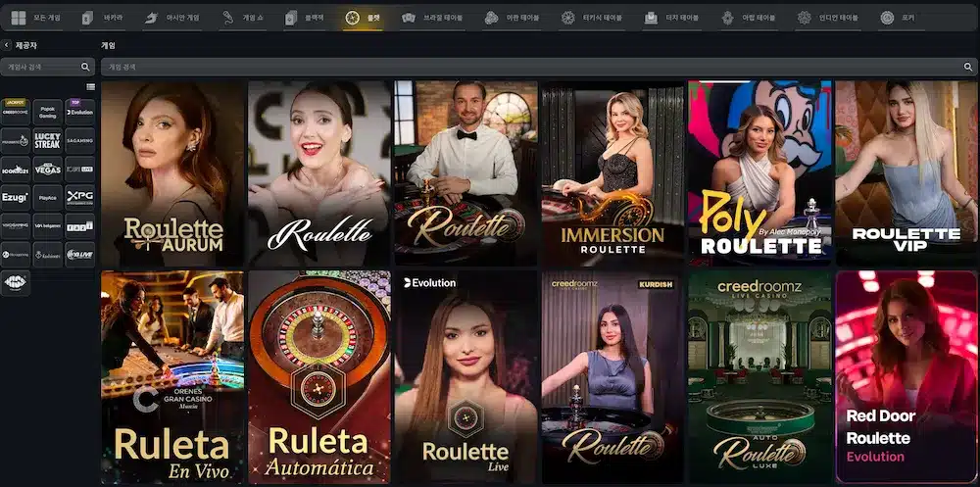This screenshot has width=980, height=487.
Task: Click the magnifier in provider search box
Action: [85, 67]
